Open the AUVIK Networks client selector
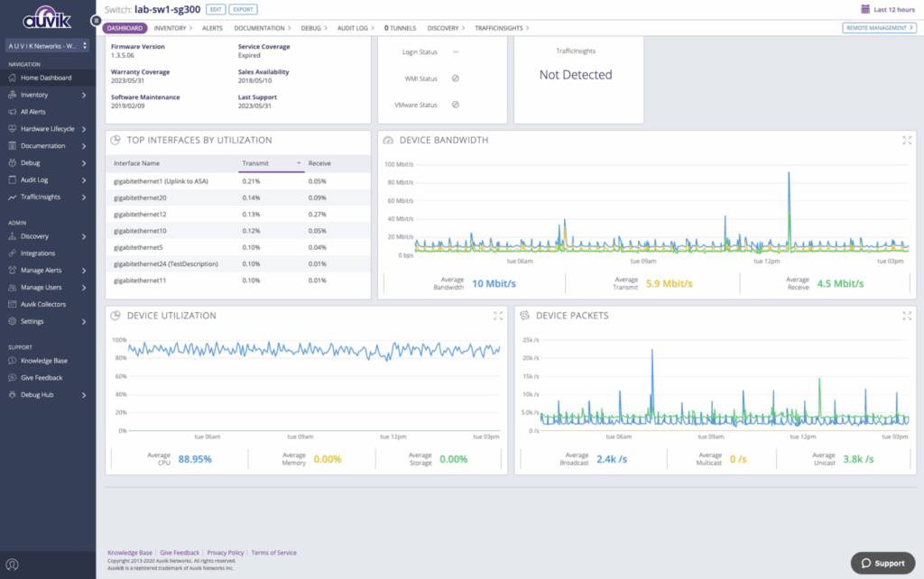The image size is (924, 579). [x=47, y=46]
